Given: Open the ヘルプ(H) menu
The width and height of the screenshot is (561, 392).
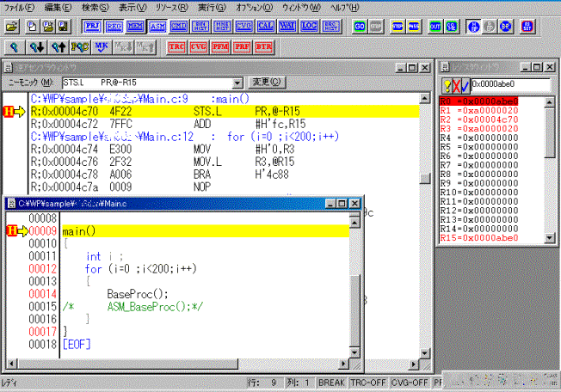Looking at the screenshot, I should pyautogui.click(x=344, y=7).
